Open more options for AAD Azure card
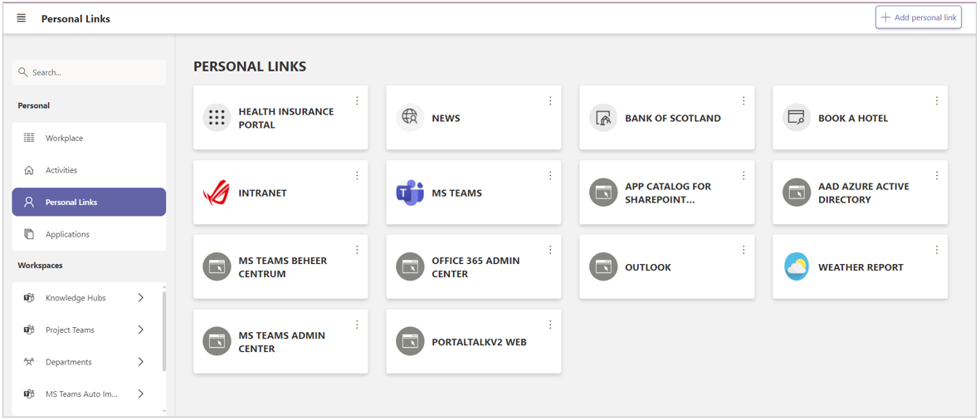Screen dimensions: 980x420 [x=936, y=176]
